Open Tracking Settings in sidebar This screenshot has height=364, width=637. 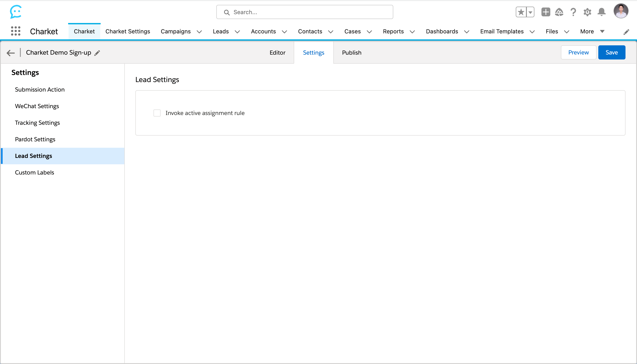pos(63,123)
